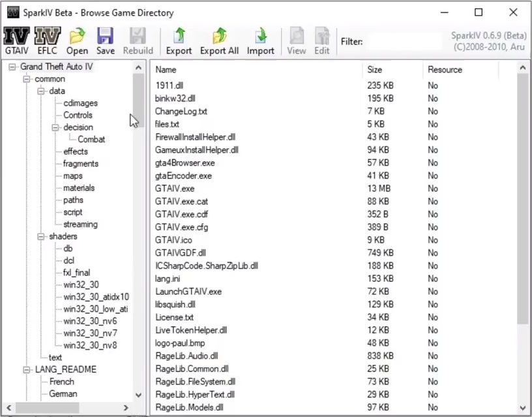This screenshot has width=532, height=417.
Task: Collapse the shaders tree node
Action: [x=42, y=236]
